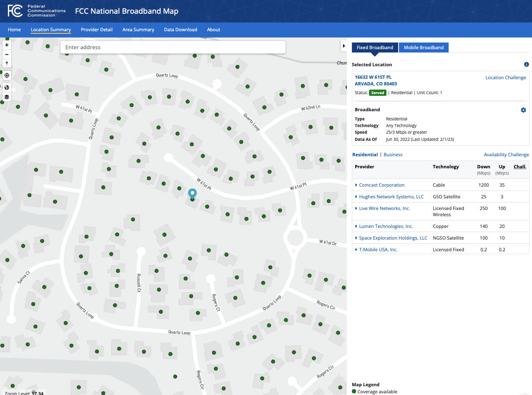The height and width of the screenshot is (395, 532).
Task: Click the Technology column header
Action: pyautogui.click(x=446, y=167)
